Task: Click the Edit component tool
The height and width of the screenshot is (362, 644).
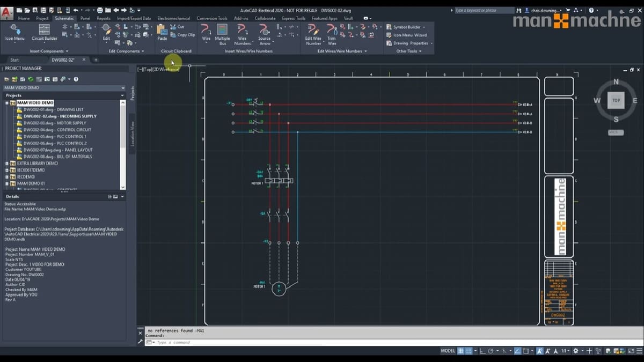Action: [x=106, y=32]
